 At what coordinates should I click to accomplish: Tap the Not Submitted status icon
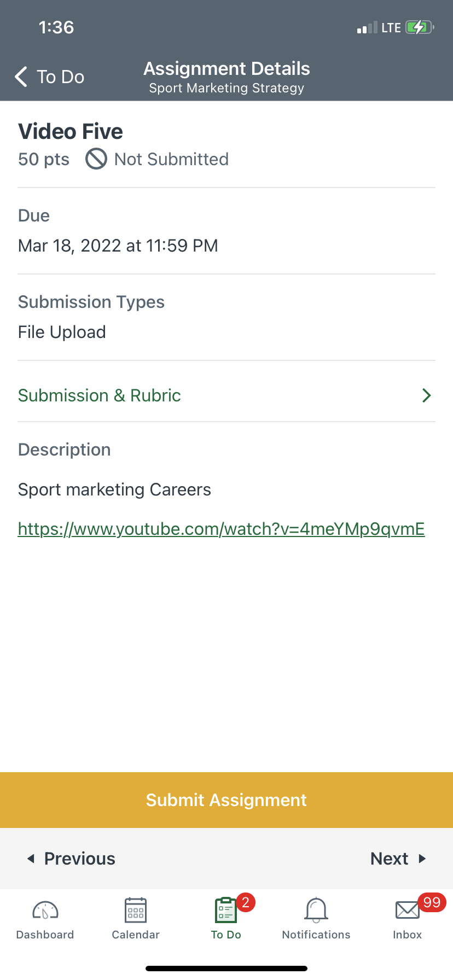[x=96, y=159]
